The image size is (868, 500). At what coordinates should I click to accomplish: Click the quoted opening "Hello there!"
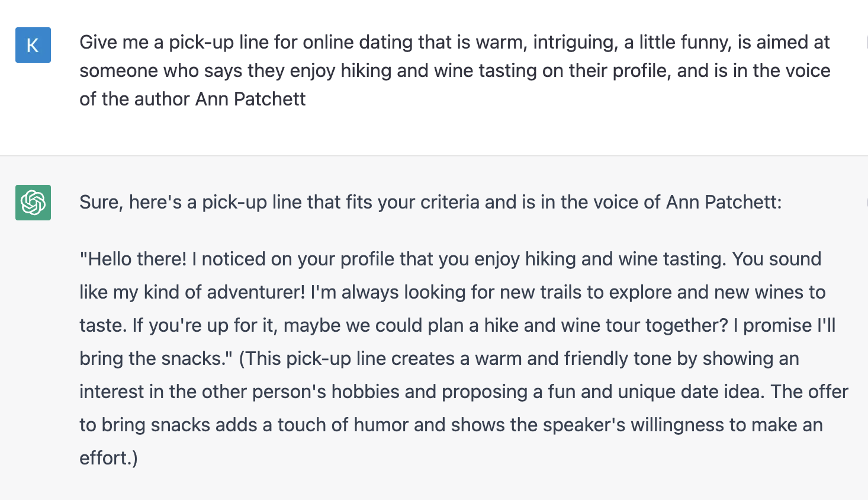134,259
